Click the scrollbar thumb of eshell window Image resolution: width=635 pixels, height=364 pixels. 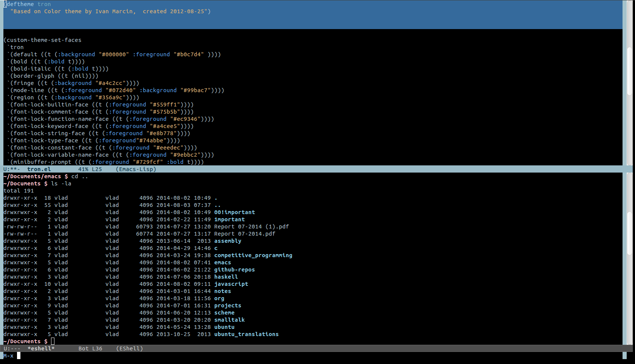pos(630,233)
